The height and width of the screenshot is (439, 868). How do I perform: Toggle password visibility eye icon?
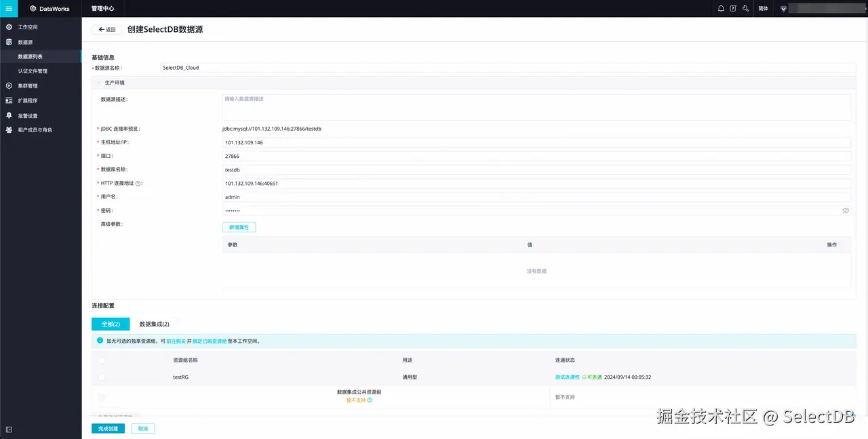click(846, 211)
